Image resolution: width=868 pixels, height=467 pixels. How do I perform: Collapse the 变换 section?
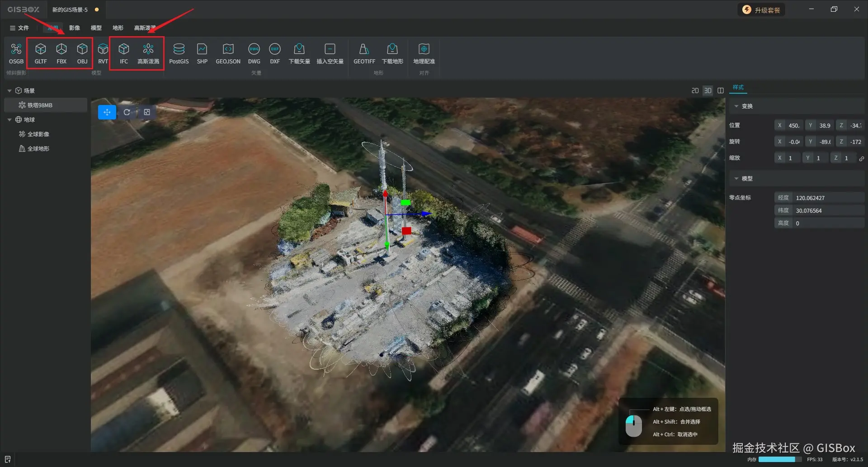click(x=736, y=106)
